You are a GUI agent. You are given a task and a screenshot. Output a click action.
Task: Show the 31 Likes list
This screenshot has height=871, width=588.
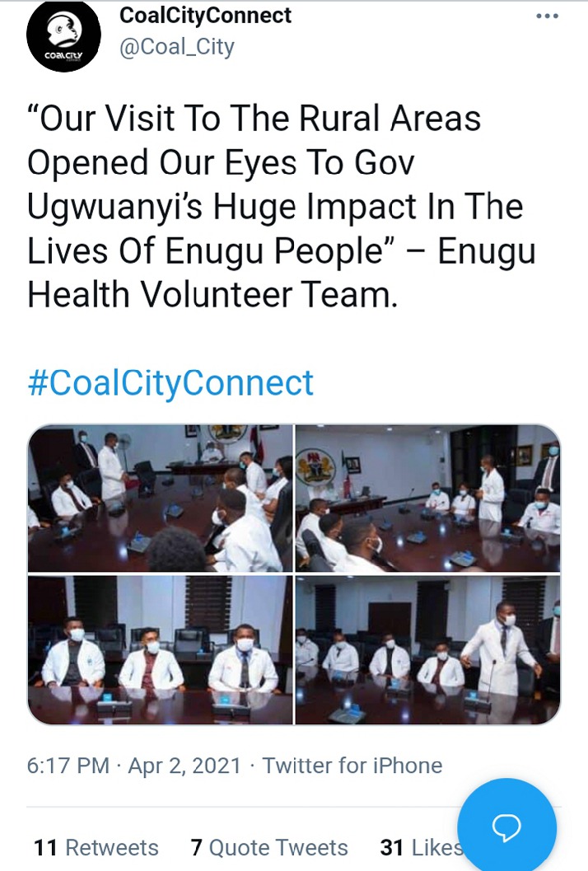pos(422,848)
